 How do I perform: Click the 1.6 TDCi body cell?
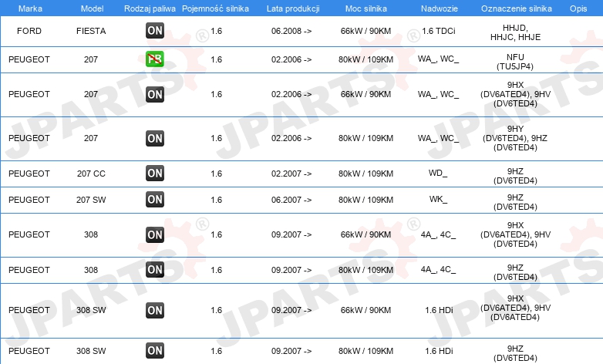coord(439,31)
